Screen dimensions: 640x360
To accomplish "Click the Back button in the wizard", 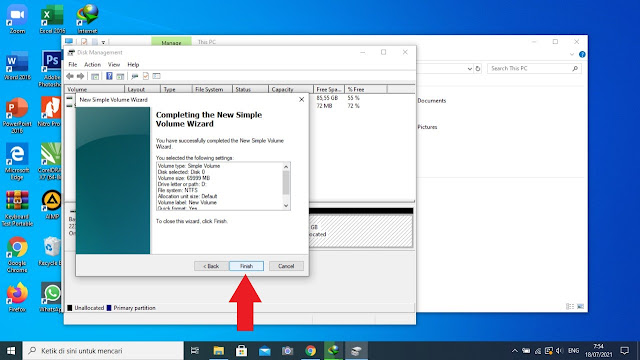I will click(x=211, y=266).
